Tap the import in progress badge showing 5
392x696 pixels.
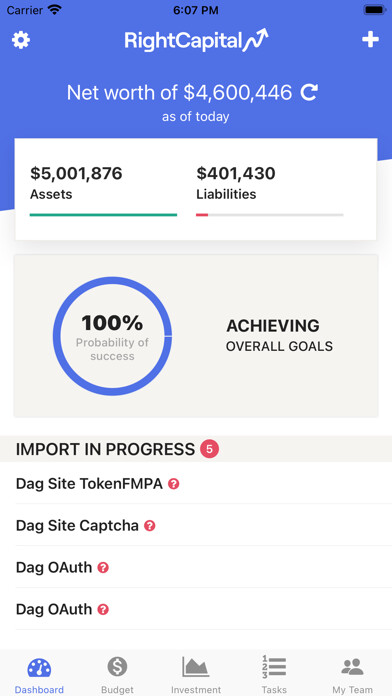pos(209,449)
